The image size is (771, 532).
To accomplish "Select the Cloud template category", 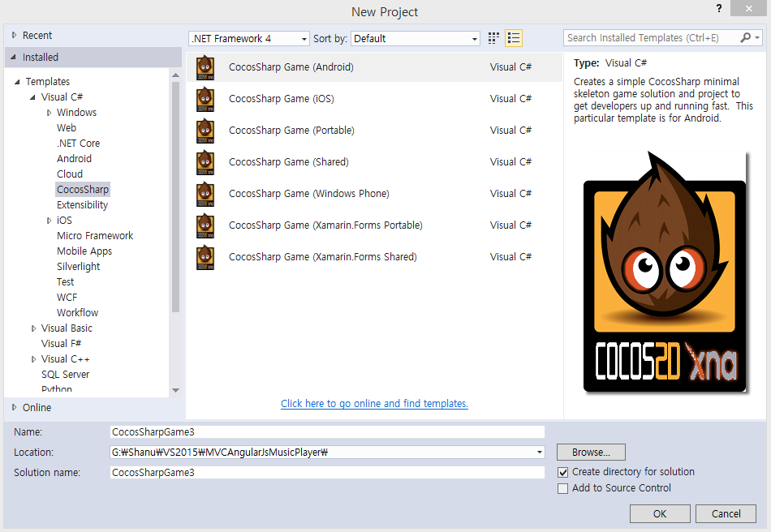I will 70,174.
